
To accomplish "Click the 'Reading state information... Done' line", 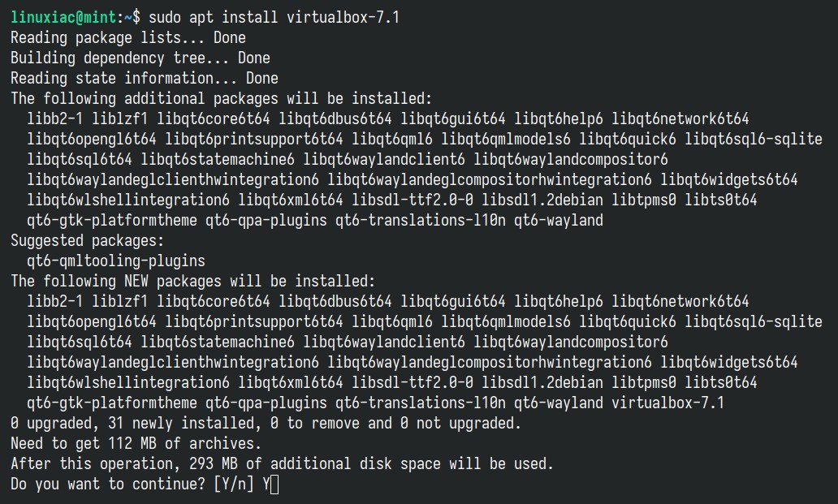I will click(x=145, y=79).
